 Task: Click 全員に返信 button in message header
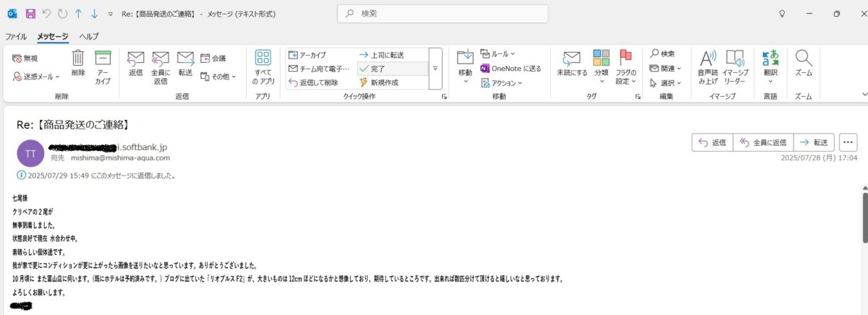(x=763, y=142)
